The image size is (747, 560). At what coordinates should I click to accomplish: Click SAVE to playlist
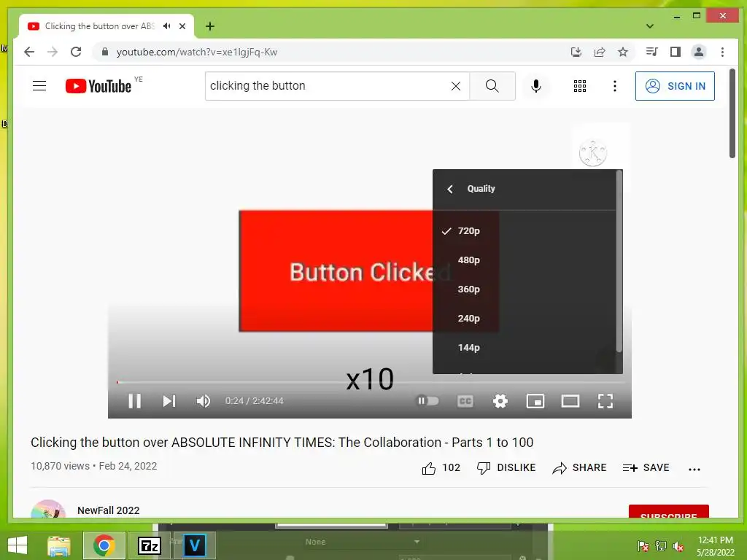point(646,468)
